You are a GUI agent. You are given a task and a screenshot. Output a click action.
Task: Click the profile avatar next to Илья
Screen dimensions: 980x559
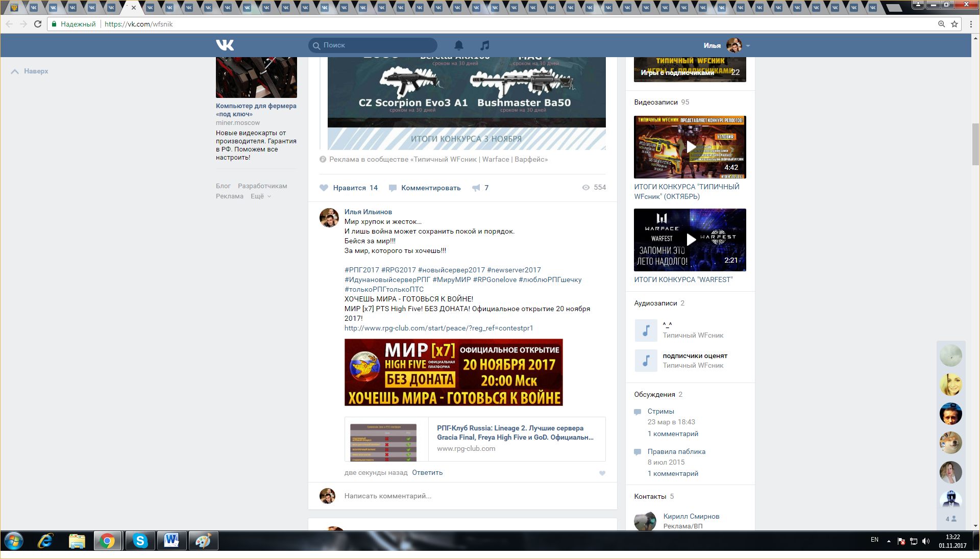tap(734, 45)
